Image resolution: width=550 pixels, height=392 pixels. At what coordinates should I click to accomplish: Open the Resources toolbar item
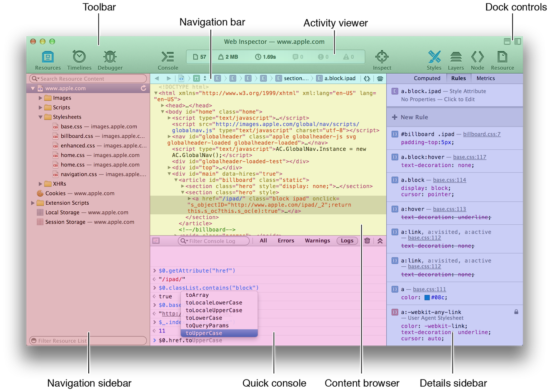(x=48, y=60)
